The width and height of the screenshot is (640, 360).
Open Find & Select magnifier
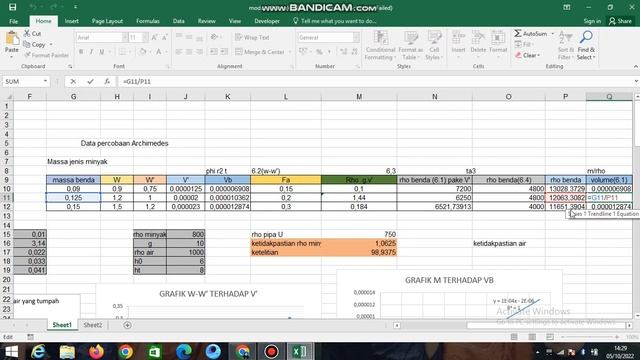click(586, 46)
